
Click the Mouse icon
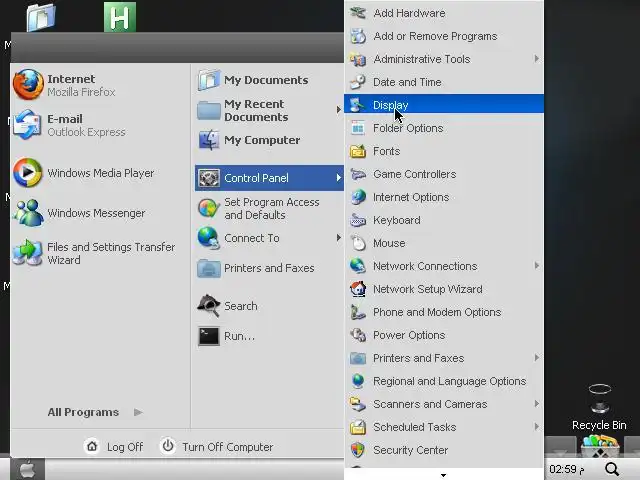coord(358,243)
